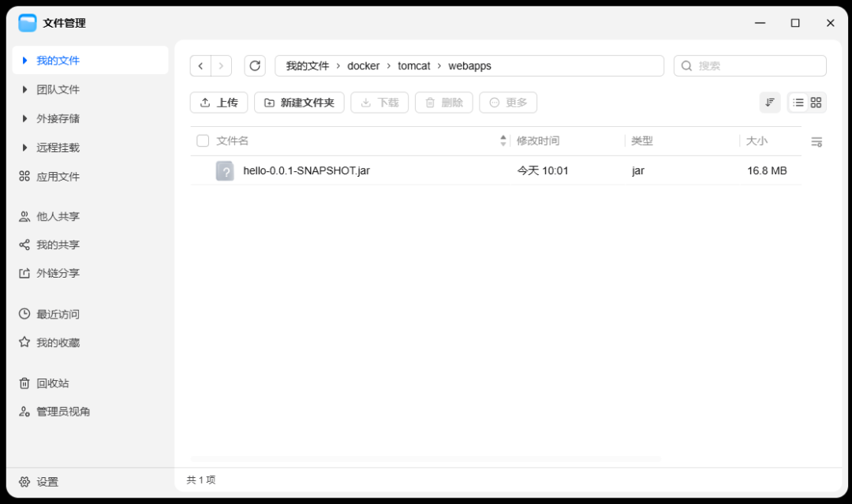Tick the select-all checkbox in header
This screenshot has height=504, width=852.
tap(203, 141)
